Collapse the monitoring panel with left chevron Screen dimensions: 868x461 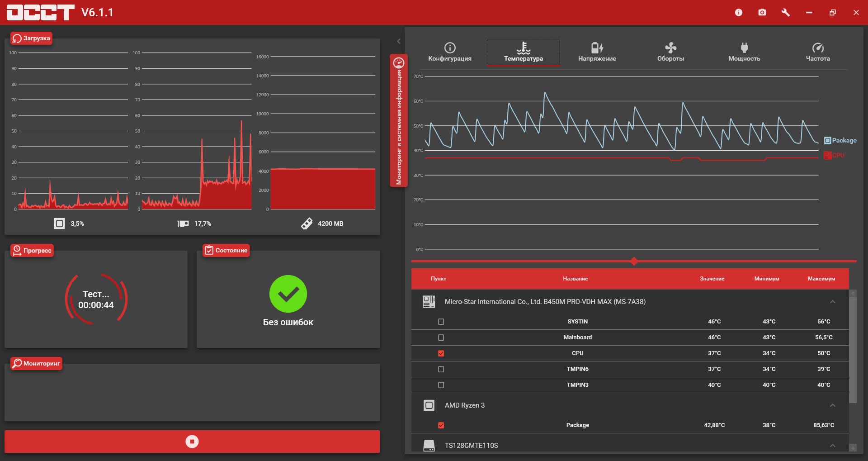(399, 41)
